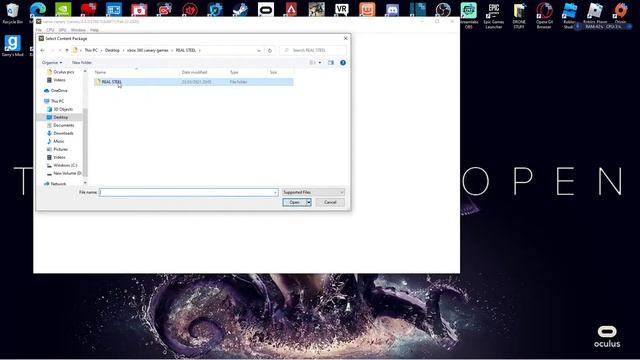
Task: Open the Oculus desktop shortcut
Action: pos(266,9)
